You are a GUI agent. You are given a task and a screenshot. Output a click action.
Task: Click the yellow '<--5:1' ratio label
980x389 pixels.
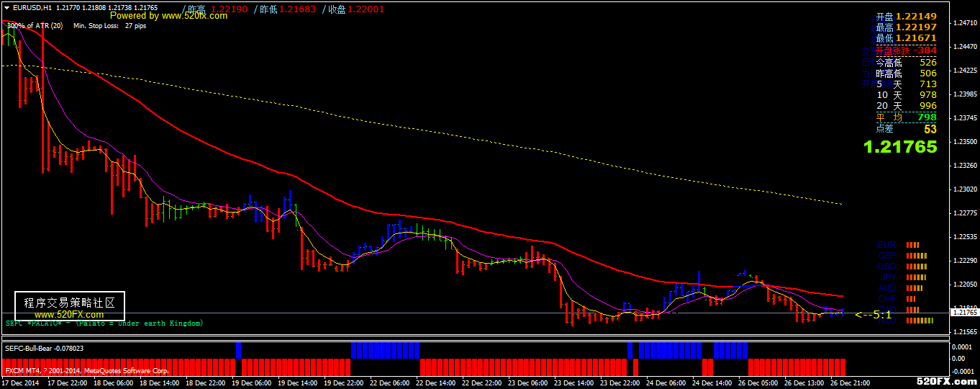(x=873, y=315)
